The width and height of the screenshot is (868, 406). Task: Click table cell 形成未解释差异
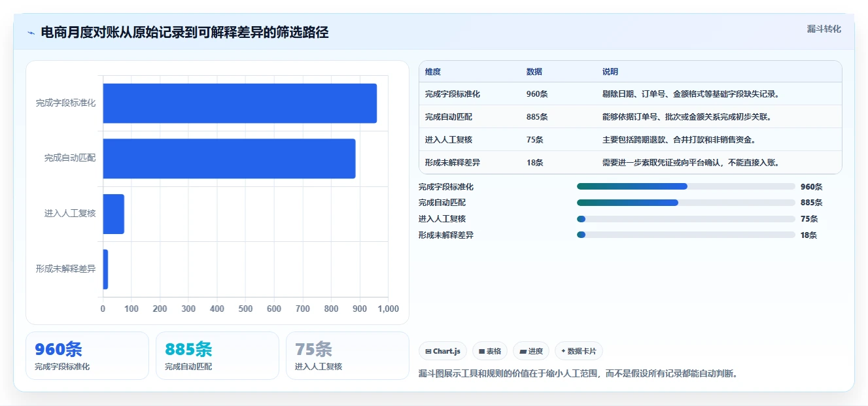pos(453,163)
